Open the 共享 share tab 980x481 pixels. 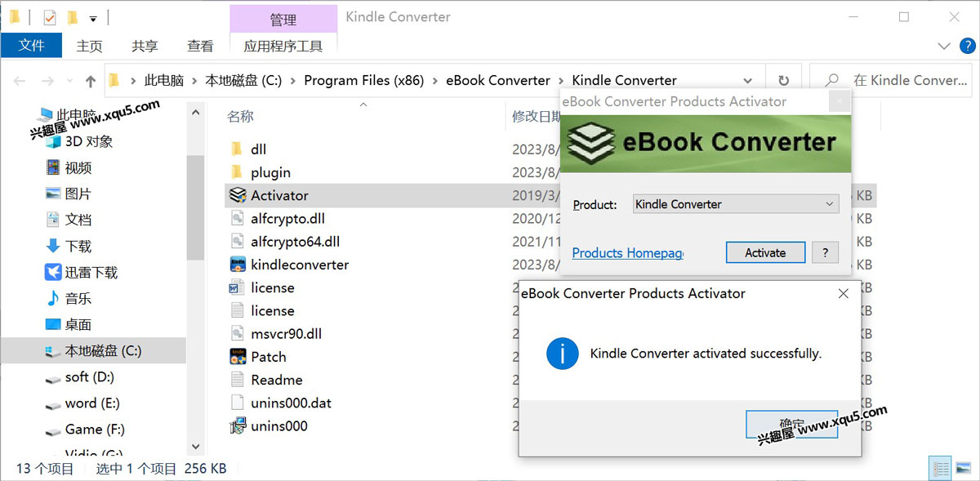coord(145,47)
